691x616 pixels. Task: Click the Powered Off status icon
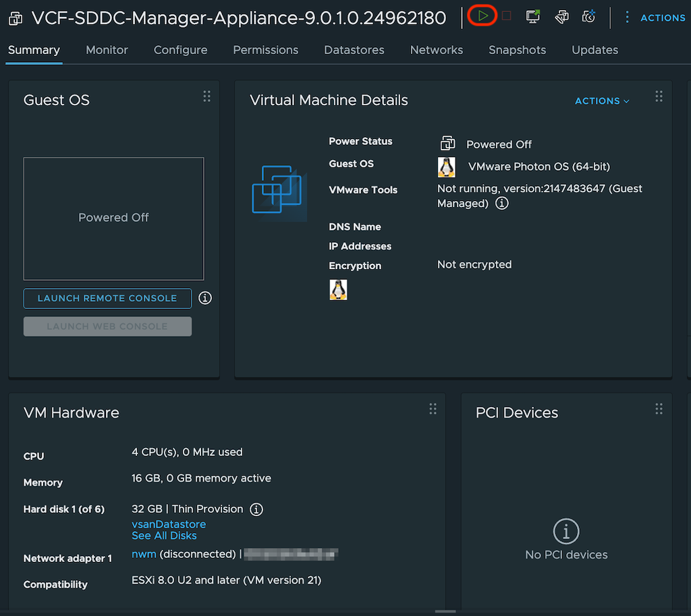click(447, 143)
